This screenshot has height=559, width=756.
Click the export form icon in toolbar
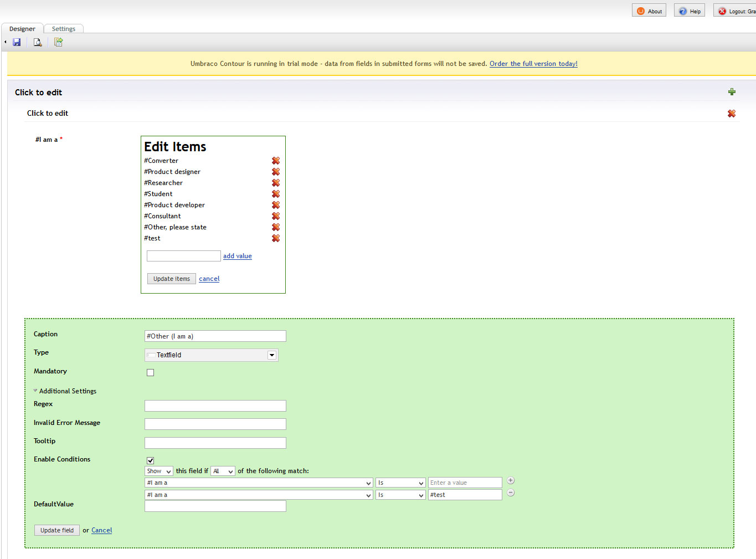(x=58, y=42)
